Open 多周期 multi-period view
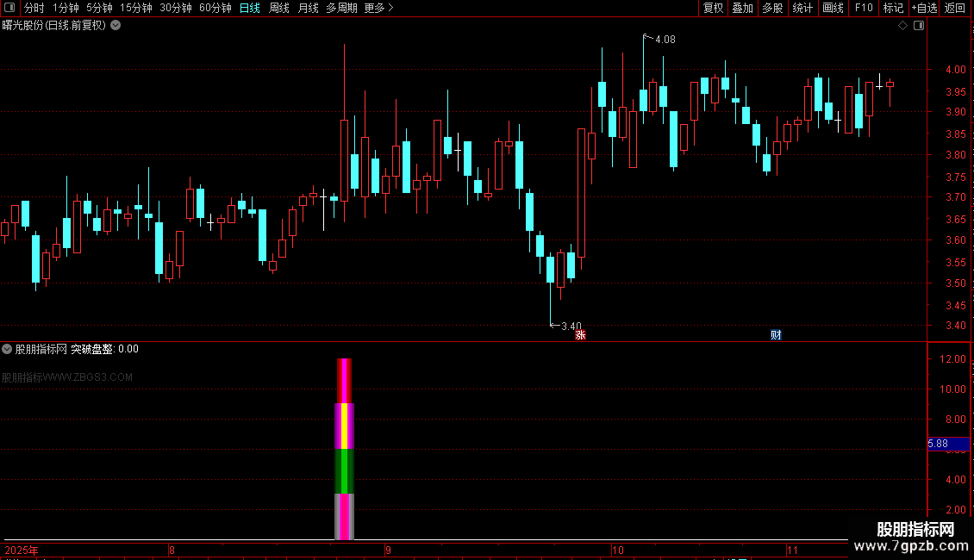 click(x=341, y=8)
